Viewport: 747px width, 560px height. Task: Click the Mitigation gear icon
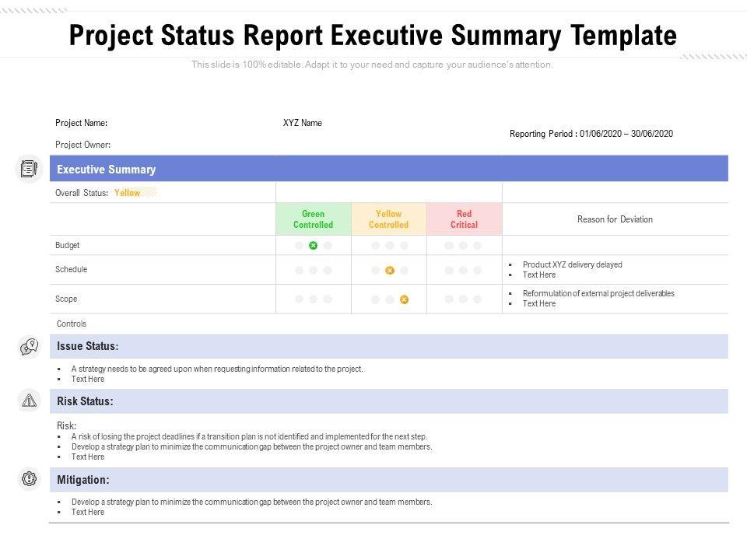pos(29,479)
